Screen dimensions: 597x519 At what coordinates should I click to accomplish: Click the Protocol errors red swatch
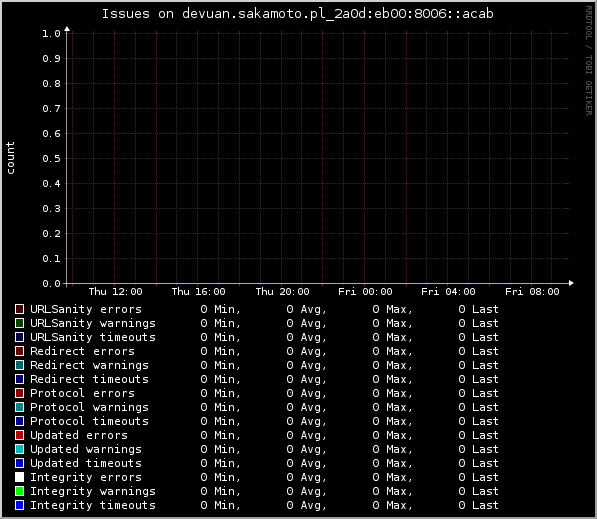click(x=19, y=393)
